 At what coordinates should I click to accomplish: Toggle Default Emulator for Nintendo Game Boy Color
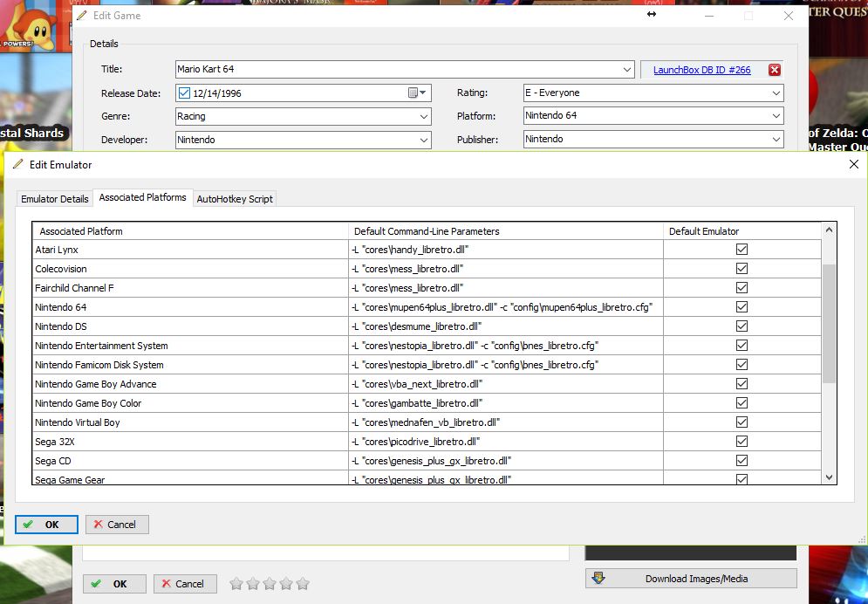[x=742, y=403]
